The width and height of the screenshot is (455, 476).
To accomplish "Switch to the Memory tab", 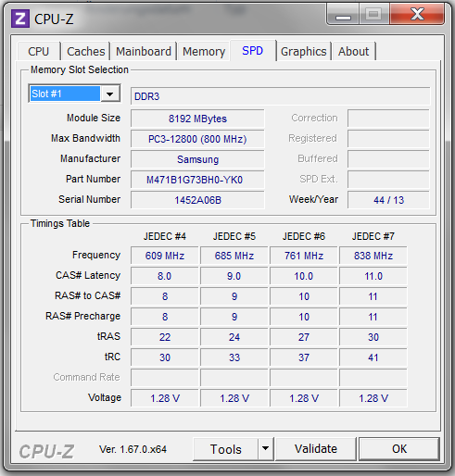I will coord(204,51).
